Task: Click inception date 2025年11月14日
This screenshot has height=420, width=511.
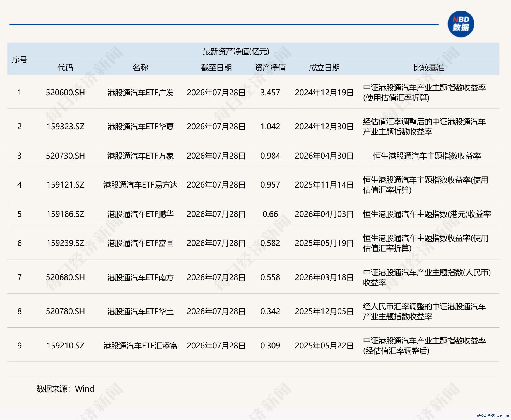Action: [324, 184]
